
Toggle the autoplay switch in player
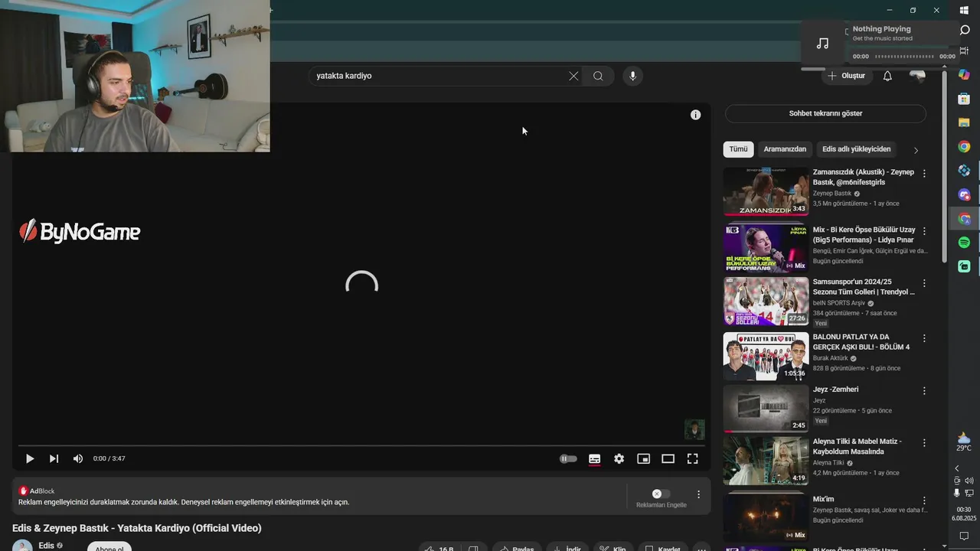568,458
